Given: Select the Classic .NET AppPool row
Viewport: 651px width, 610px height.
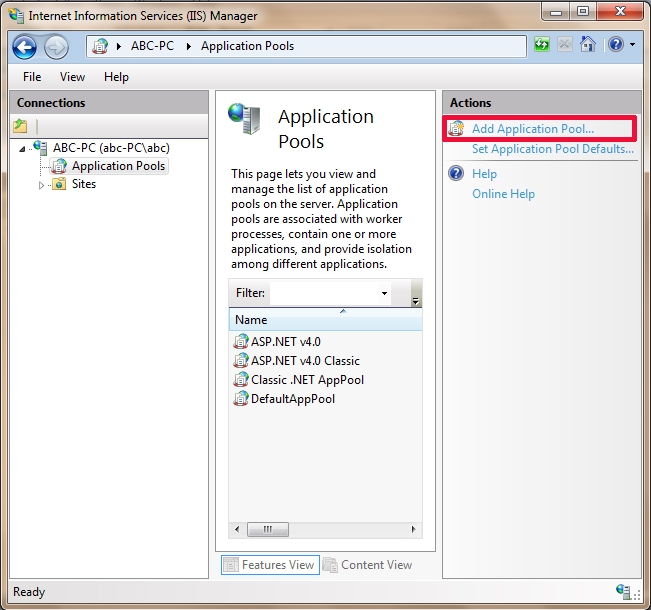Looking at the screenshot, I should click(326, 380).
